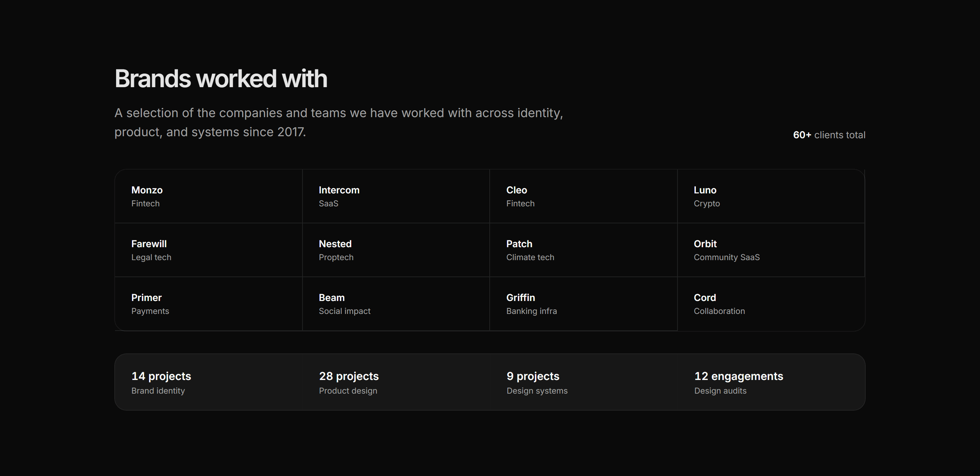
Task: Click the 'Brand identity' label
Action: pyautogui.click(x=158, y=391)
